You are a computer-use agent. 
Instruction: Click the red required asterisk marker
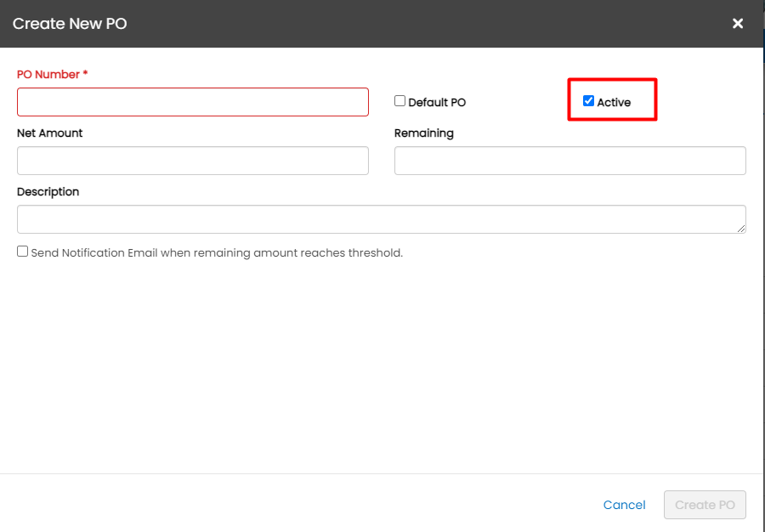85,74
